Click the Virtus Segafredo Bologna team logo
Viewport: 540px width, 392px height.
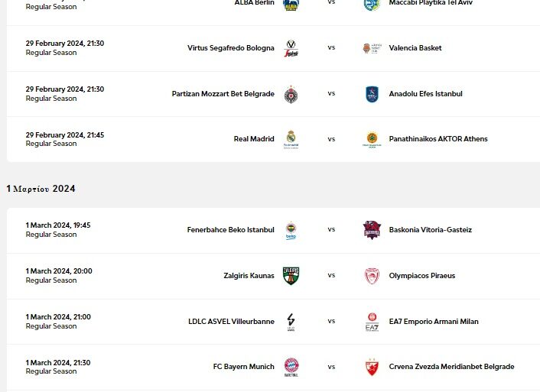(x=291, y=48)
